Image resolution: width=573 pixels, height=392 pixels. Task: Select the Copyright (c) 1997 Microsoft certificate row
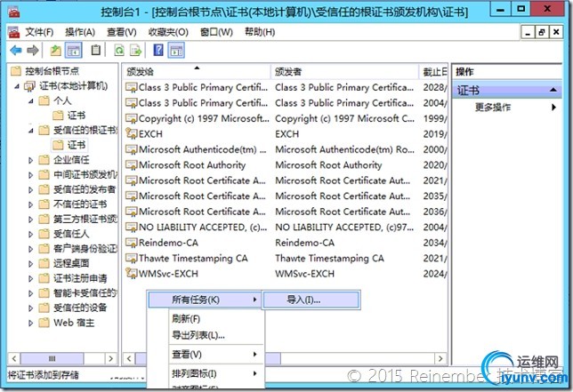[x=286, y=118]
